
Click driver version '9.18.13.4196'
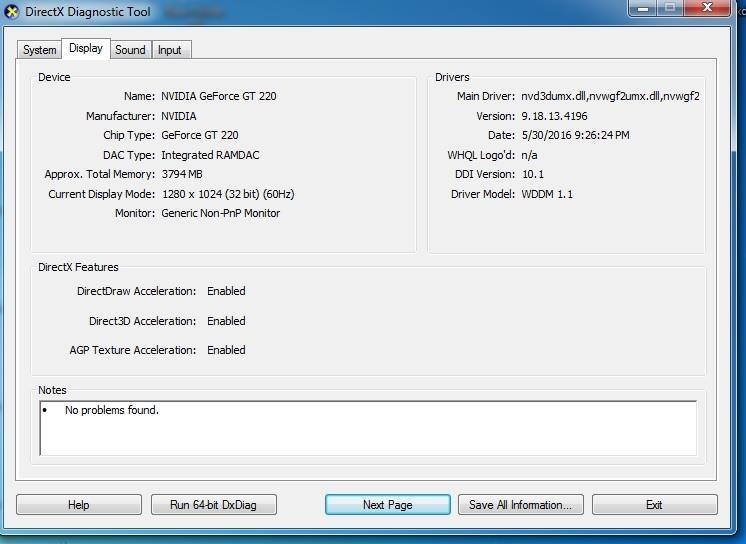tap(554, 116)
